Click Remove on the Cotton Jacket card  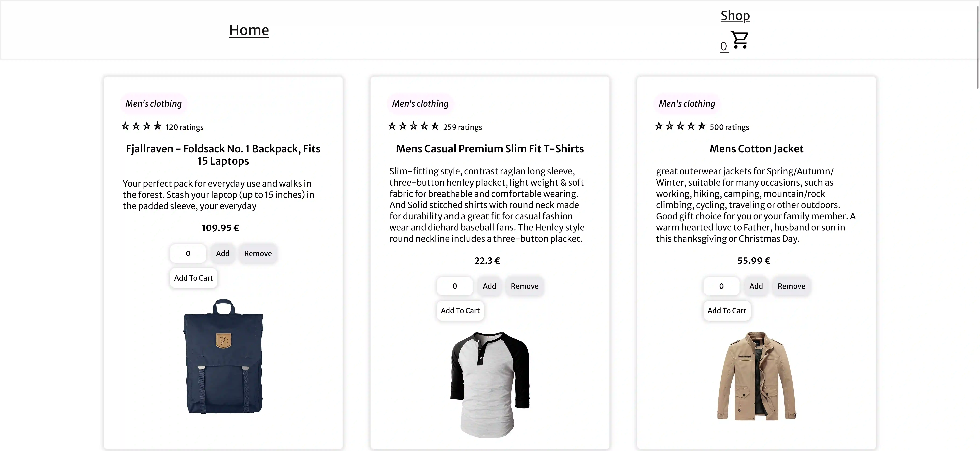coord(791,286)
